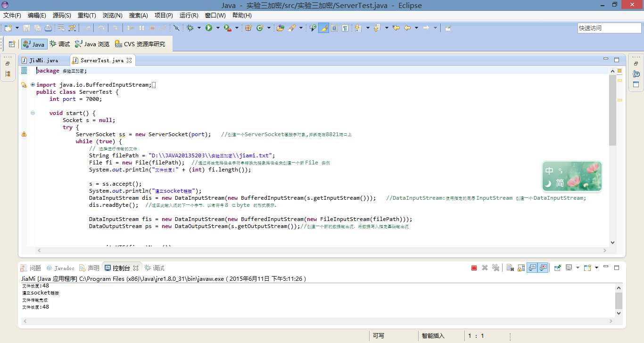
Task: Click the Run external tools icon
Action: [x=227, y=28]
